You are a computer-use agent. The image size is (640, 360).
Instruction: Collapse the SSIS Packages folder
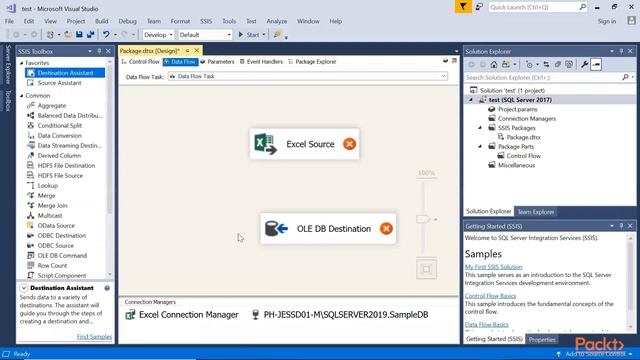coord(480,128)
